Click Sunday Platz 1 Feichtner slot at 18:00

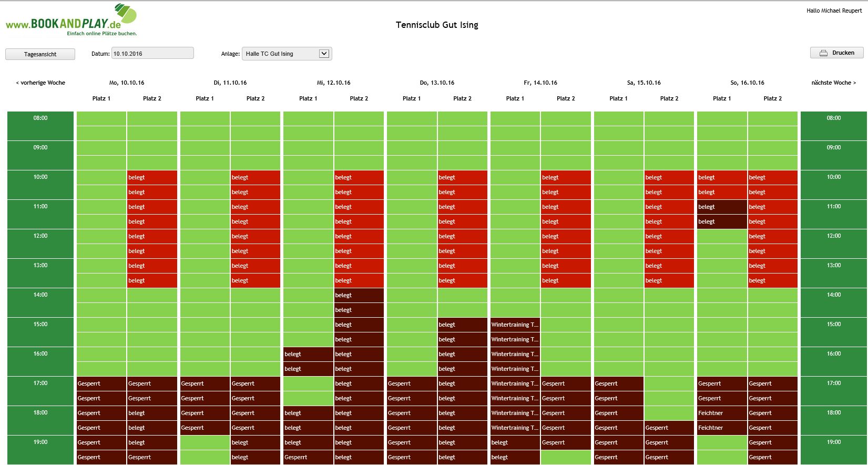(x=721, y=413)
